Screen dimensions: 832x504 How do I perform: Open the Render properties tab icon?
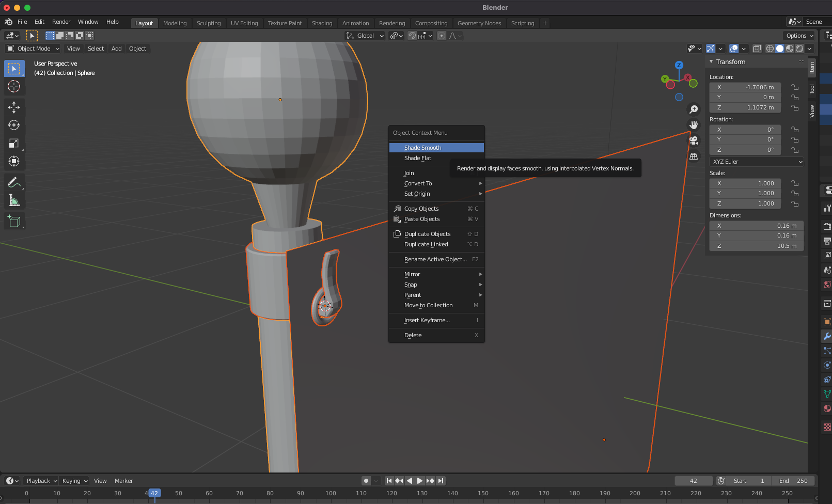[x=827, y=226]
